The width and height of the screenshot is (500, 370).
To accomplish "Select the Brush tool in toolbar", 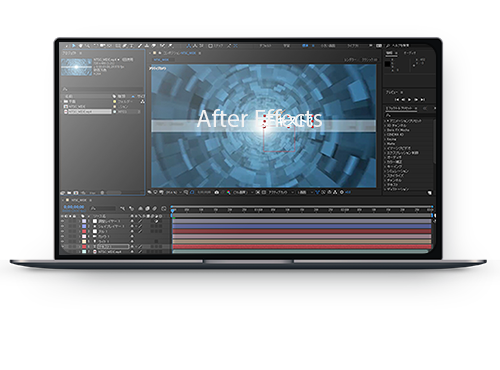I will pos(140,46).
